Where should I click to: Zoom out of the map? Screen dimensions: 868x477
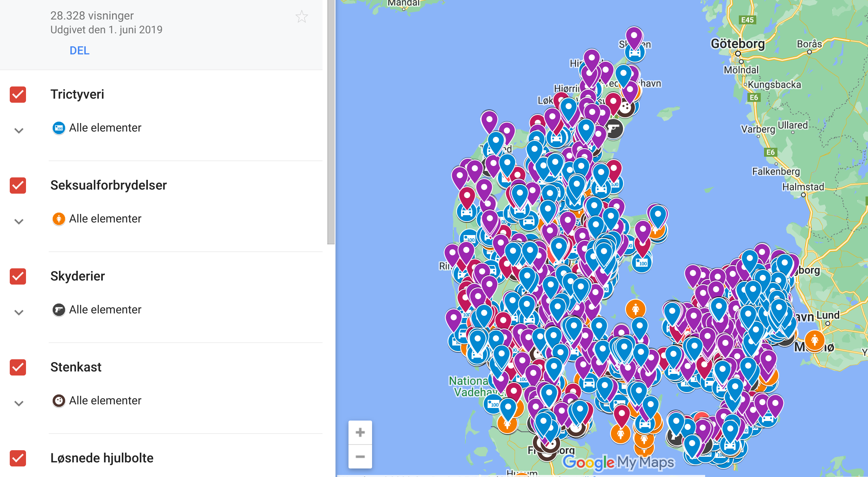coord(360,457)
